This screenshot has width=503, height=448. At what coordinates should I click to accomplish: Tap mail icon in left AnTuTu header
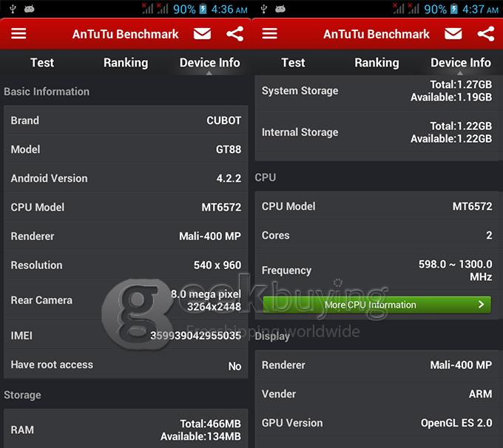(x=203, y=34)
